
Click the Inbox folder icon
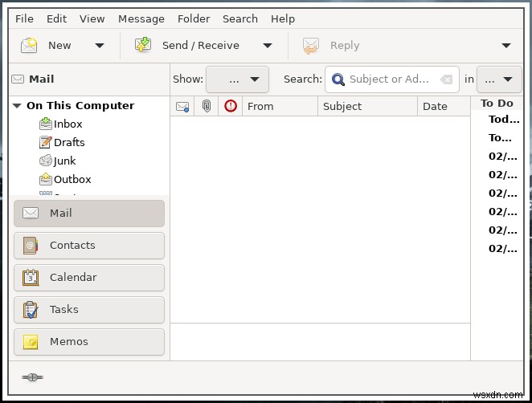[x=46, y=124]
